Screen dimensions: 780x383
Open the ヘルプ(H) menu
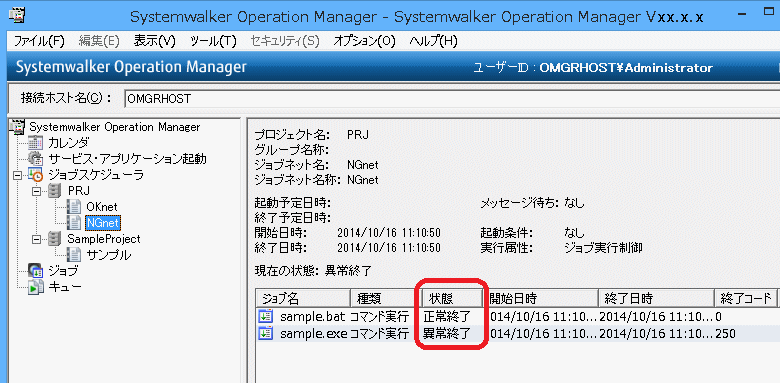pyautogui.click(x=433, y=41)
